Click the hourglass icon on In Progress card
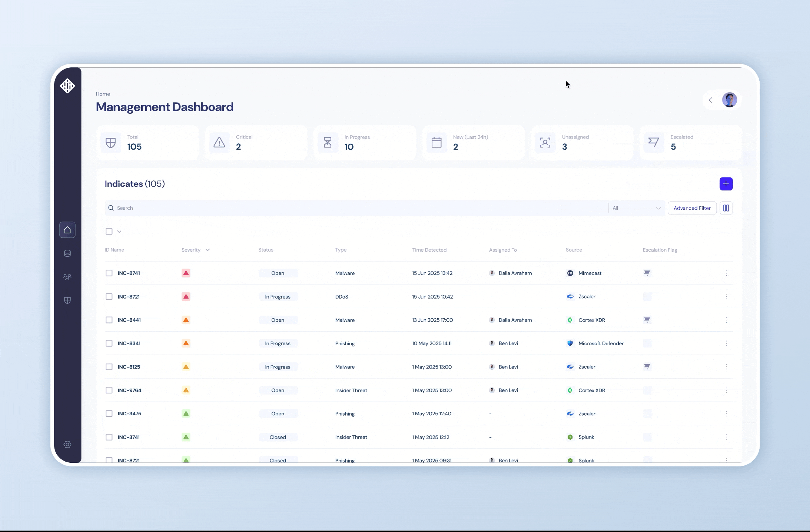This screenshot has height=532, width=810. (328, 142)
